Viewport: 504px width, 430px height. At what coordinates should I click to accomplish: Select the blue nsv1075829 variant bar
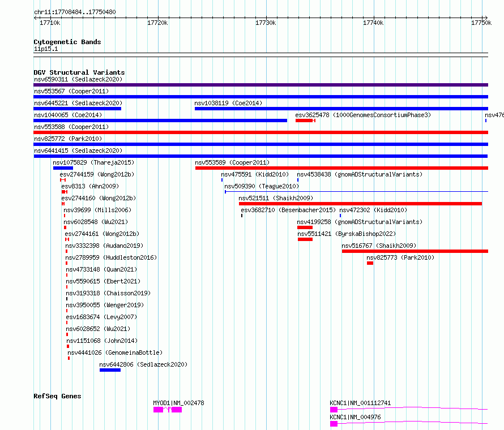pos(63,168)
